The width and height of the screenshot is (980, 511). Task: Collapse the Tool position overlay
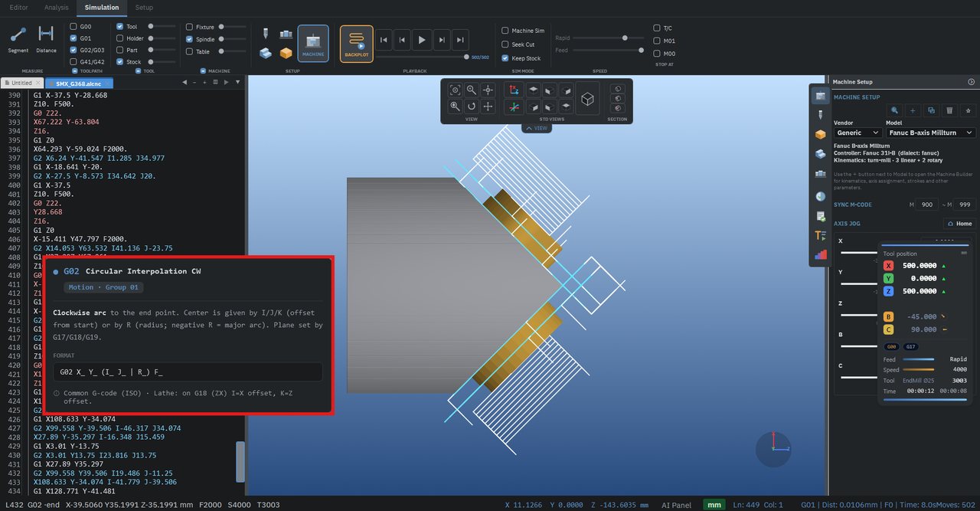click(964, 253)
